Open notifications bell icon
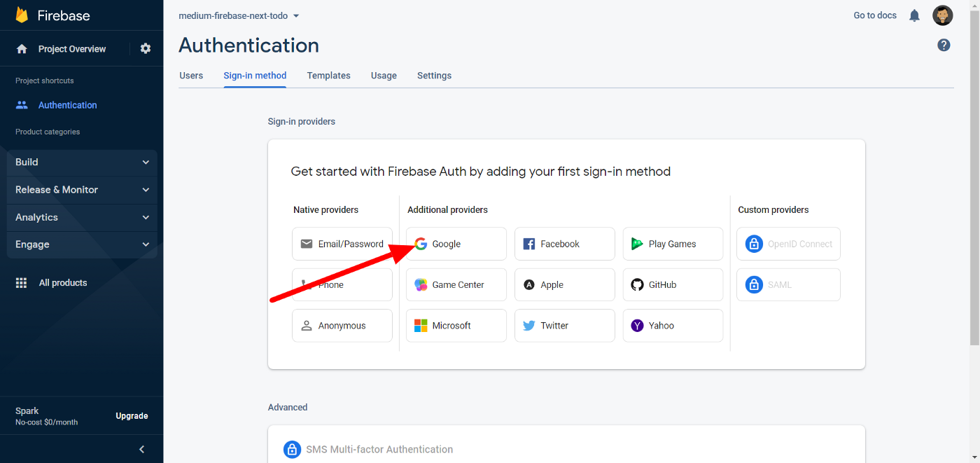Image resolution: width=980 pixels, height=463 pixels. (914, 15)
